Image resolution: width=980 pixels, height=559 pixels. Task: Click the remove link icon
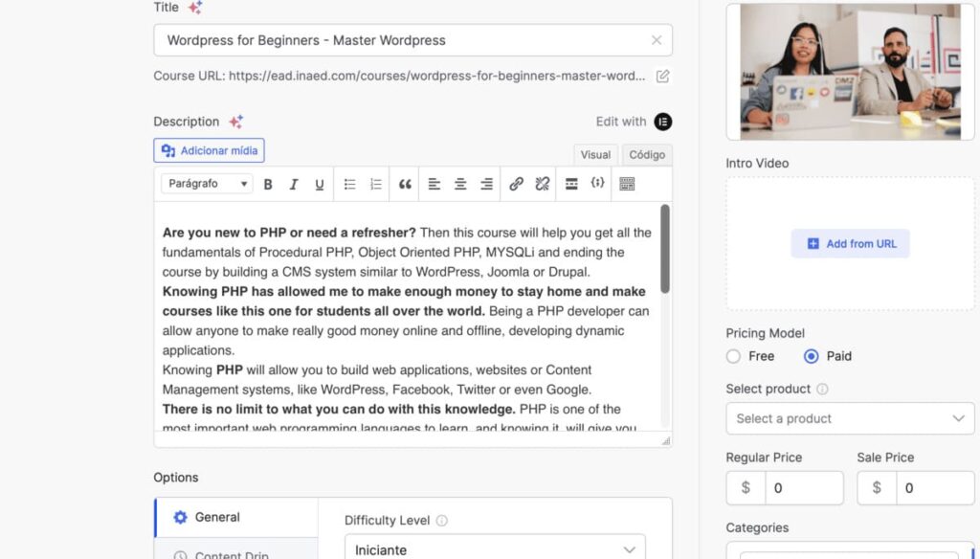542,184
